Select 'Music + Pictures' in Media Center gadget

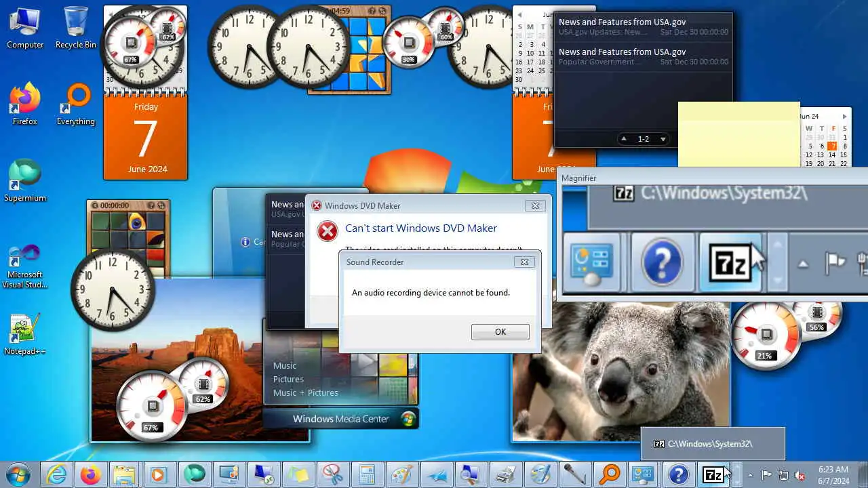(x=305, y=392)
